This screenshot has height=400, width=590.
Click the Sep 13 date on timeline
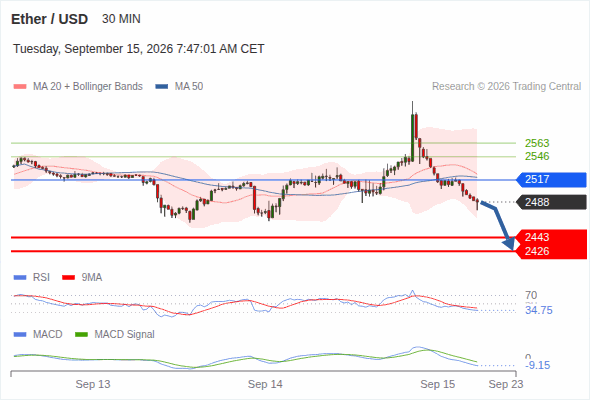pyautogui.click(x=93, y=384)
